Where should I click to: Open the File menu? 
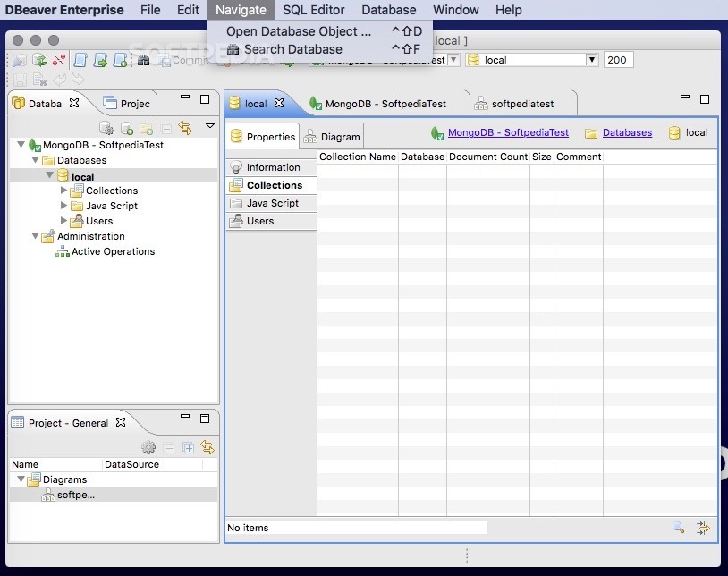point(150,10)
